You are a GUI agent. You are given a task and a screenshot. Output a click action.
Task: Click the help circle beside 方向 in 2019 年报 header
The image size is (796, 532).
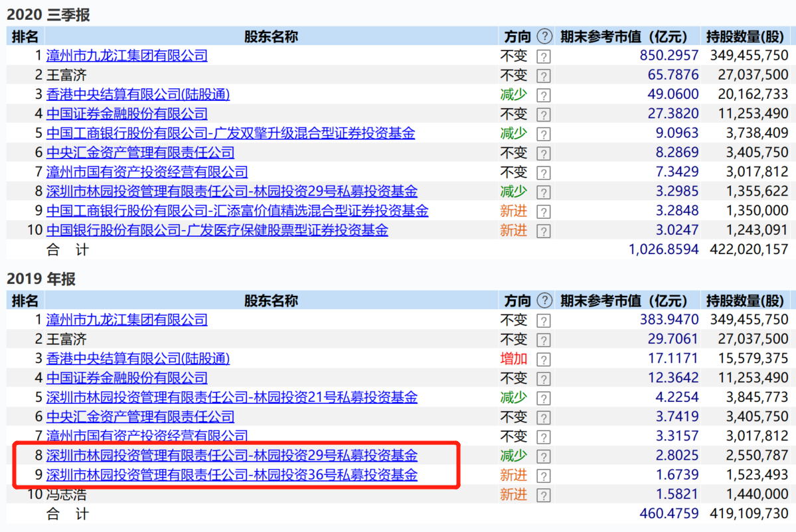tap(544, 300)
